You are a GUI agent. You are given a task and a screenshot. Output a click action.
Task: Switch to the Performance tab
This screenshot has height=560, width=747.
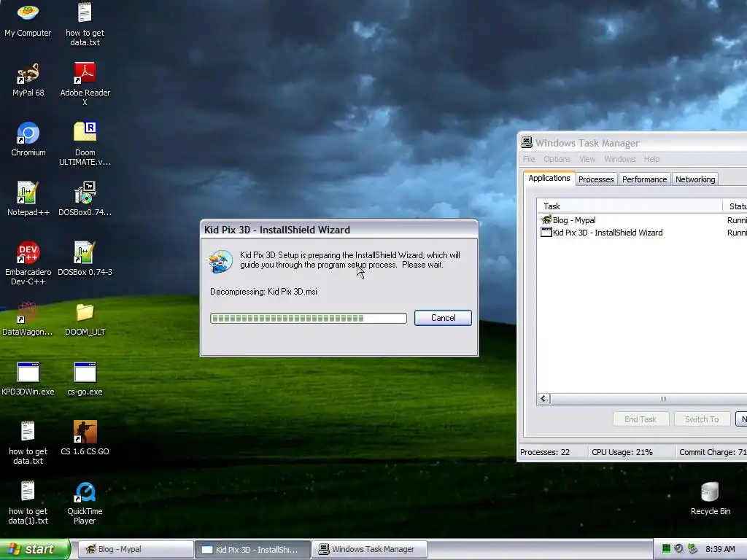click(644, 179)
